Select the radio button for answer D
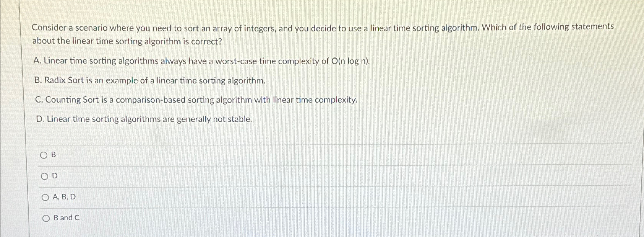Image resolution: width=644 pixels, height=237 pixels. pyautogui.click(x=45, y=176)
